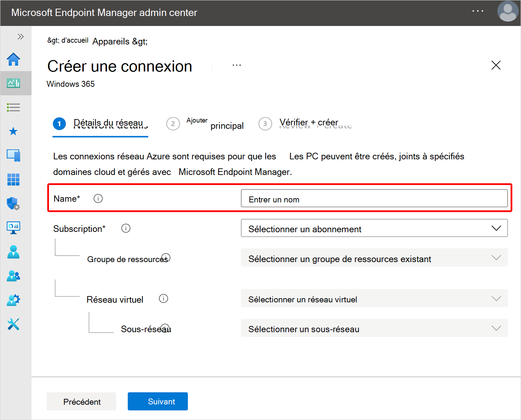The image size is (521, 420).
Task: Open the Sélectionner un réseau virtuel dropdown
Action: [x=374, y=299]
